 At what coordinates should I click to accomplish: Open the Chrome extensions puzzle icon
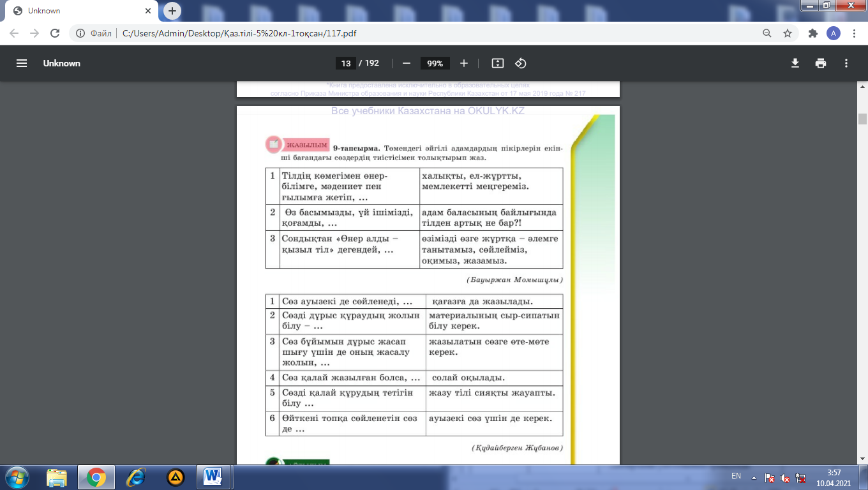(x=812, y=33)
